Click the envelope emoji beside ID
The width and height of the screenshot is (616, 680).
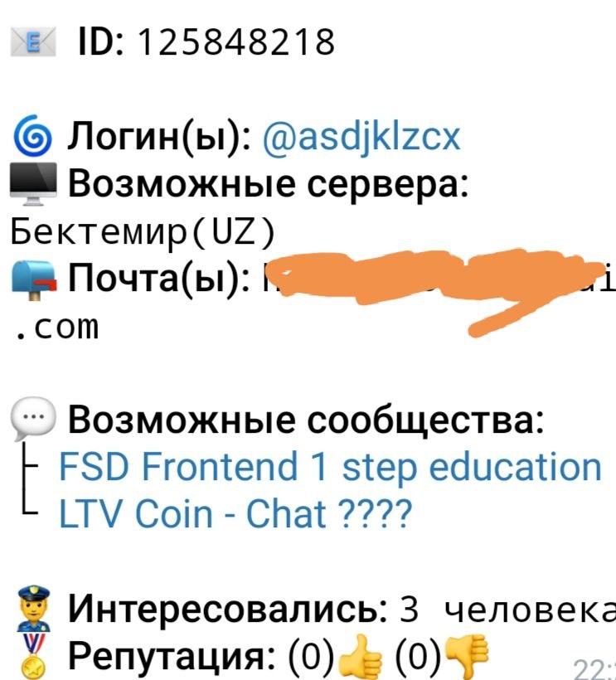pos(33,41)
